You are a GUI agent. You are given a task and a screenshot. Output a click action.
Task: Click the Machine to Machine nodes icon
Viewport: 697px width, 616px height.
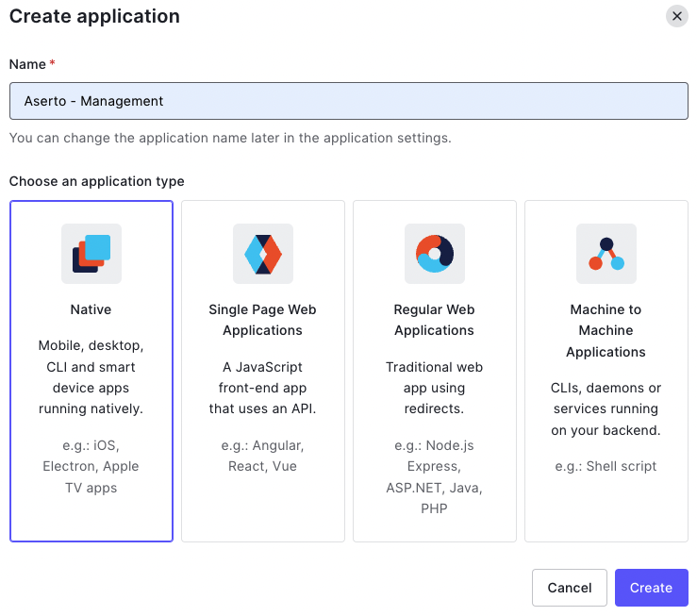606,254
